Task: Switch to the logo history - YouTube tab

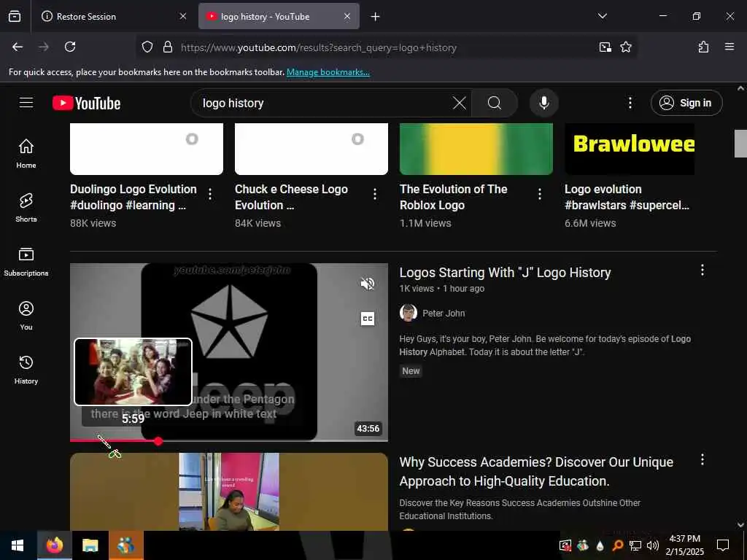Action: pyautogui.click(x=279, y=16)
